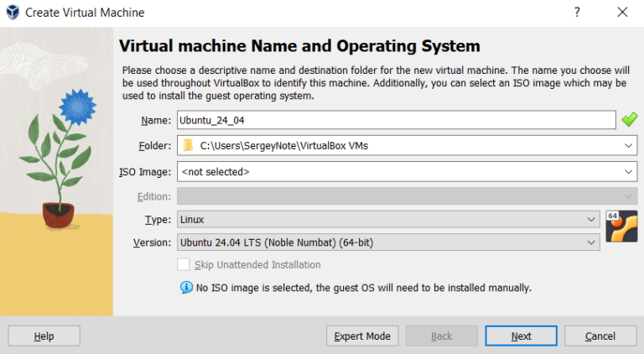Click yellow folder icon in Folder field
The width and height of the screenshot is (644, 354).
(189, 146)
